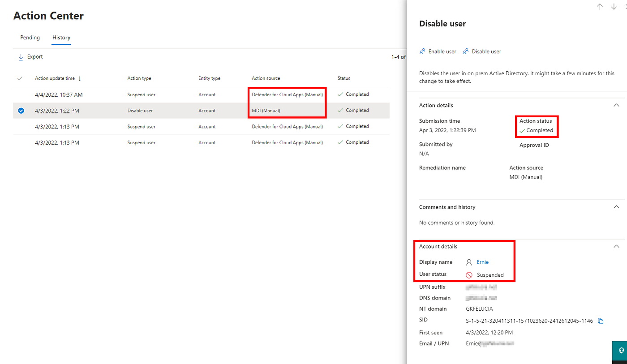Select the 4/4/2022, 10:37 AM row
Screen dimensions: 627x364
coord(202,95)
